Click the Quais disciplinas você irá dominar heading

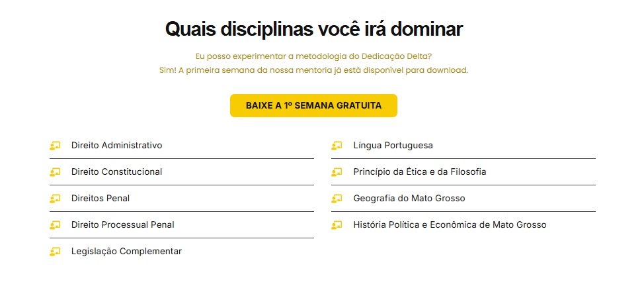[x=313, y=30]
